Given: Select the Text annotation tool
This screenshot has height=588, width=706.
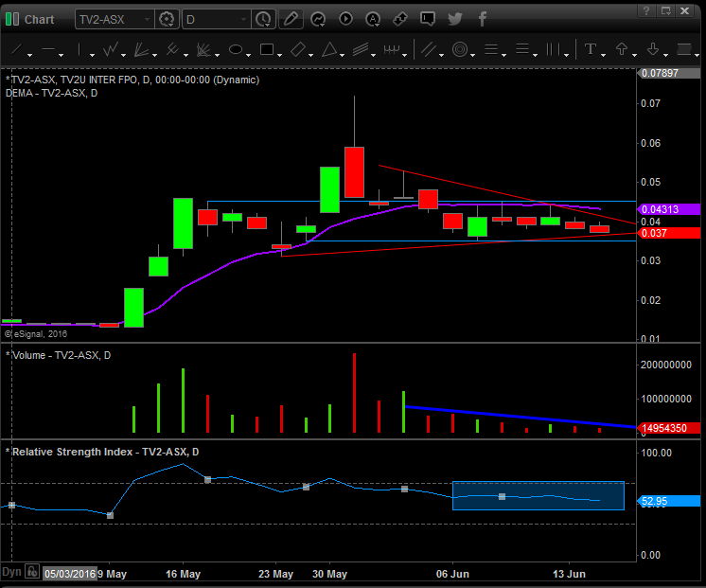Looking at the screenshot, I should click(x=591, y=49).
